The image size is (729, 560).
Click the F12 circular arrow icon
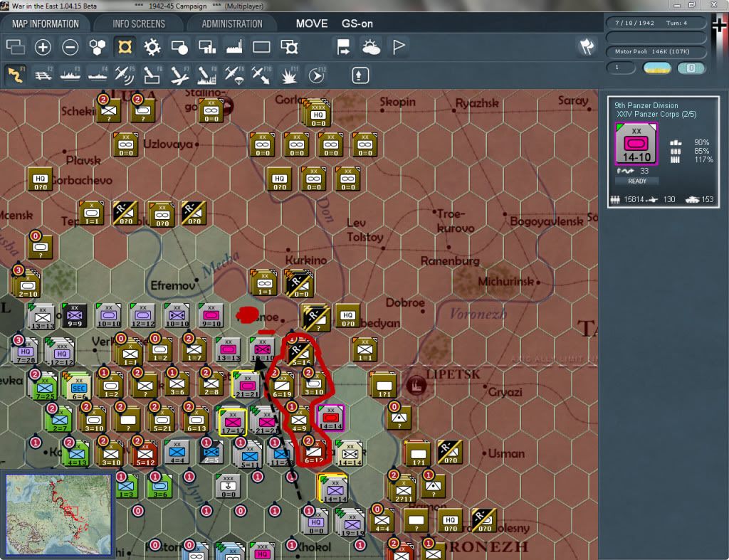click(x=317, y=75)
